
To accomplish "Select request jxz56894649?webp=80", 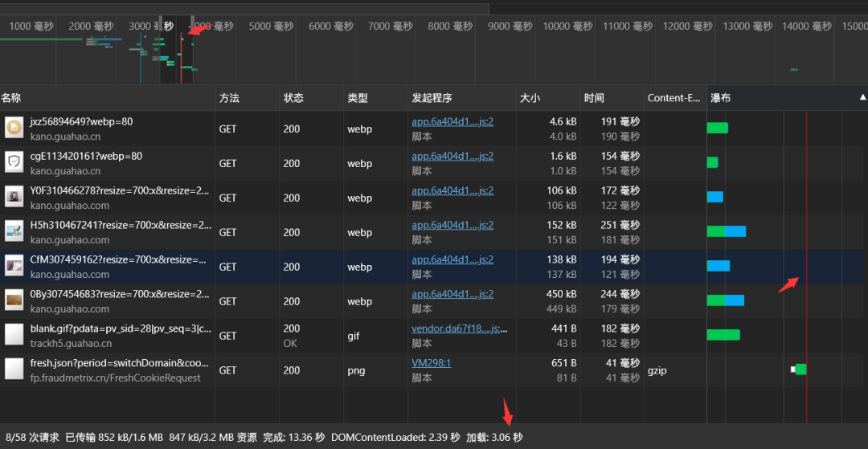I will (x=81, y=121).
